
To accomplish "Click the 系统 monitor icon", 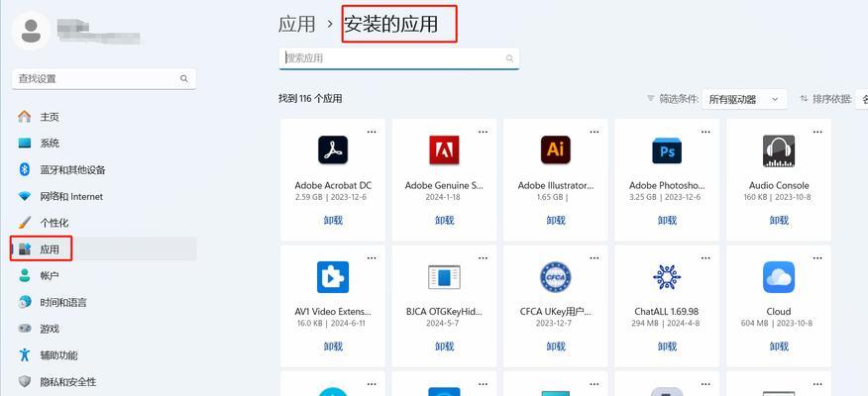I will [25, 144].
